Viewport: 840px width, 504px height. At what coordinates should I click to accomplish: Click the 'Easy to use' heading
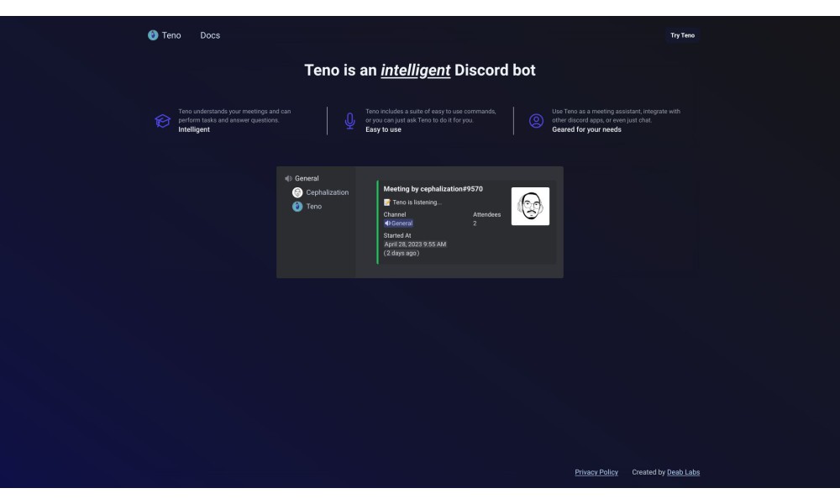pos(383,129)
